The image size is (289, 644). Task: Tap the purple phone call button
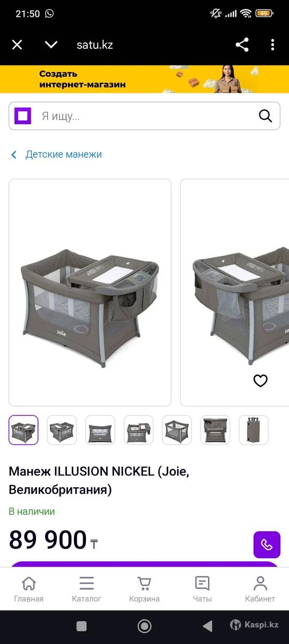coord(267,545)
